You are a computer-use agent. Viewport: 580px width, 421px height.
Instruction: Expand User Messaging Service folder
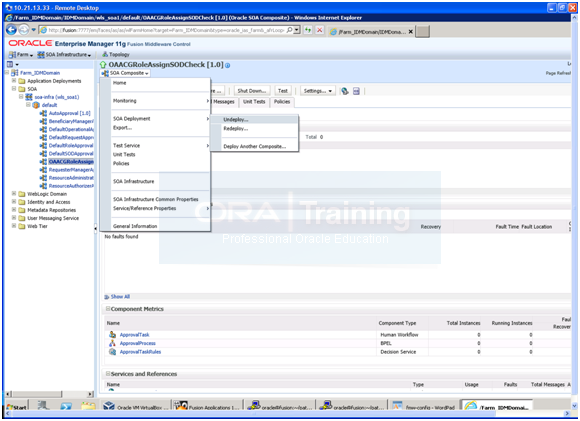(14, 218)
